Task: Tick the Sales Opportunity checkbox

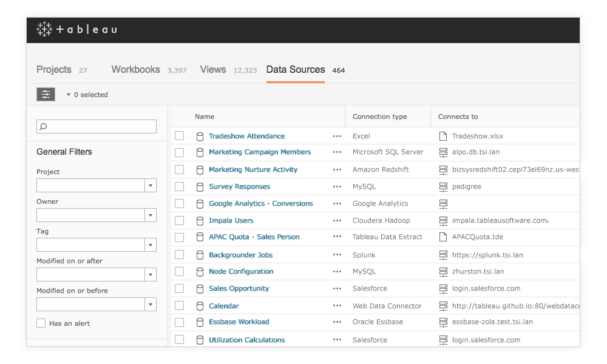Action: click(179, 289)
